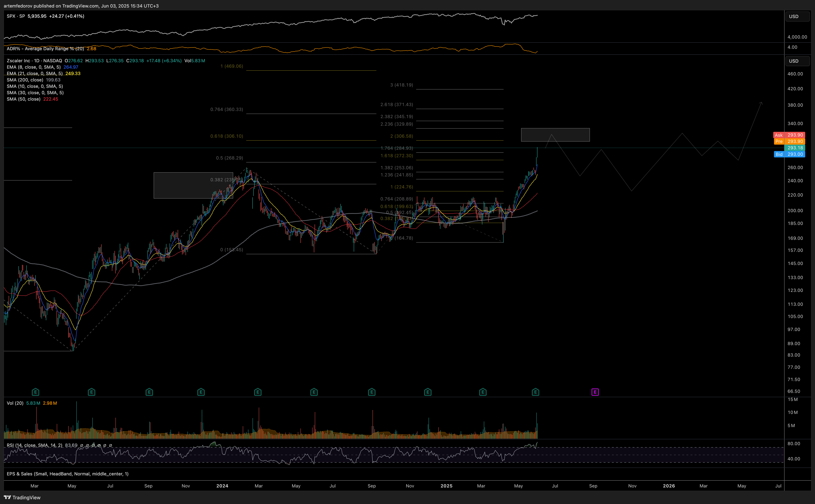
Task: Click the Fibonacci label 1.618 (272.30)
Action: coord(397,156)
